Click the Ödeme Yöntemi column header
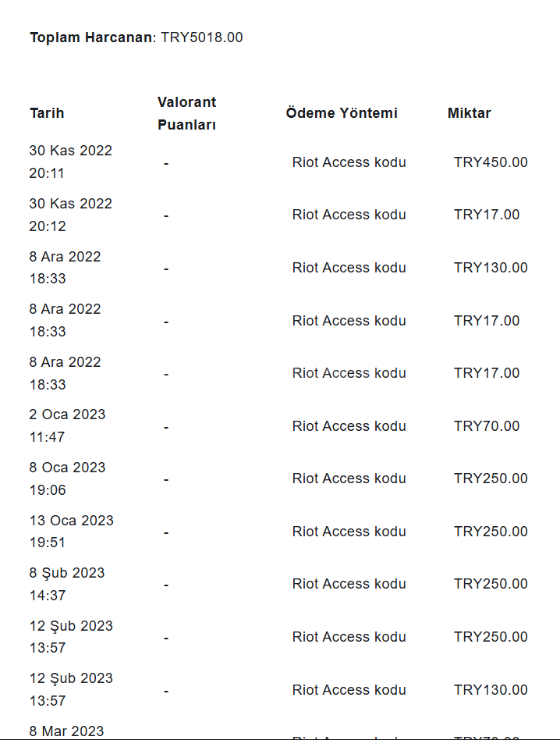The image size is (560, 740). [342, 113]
